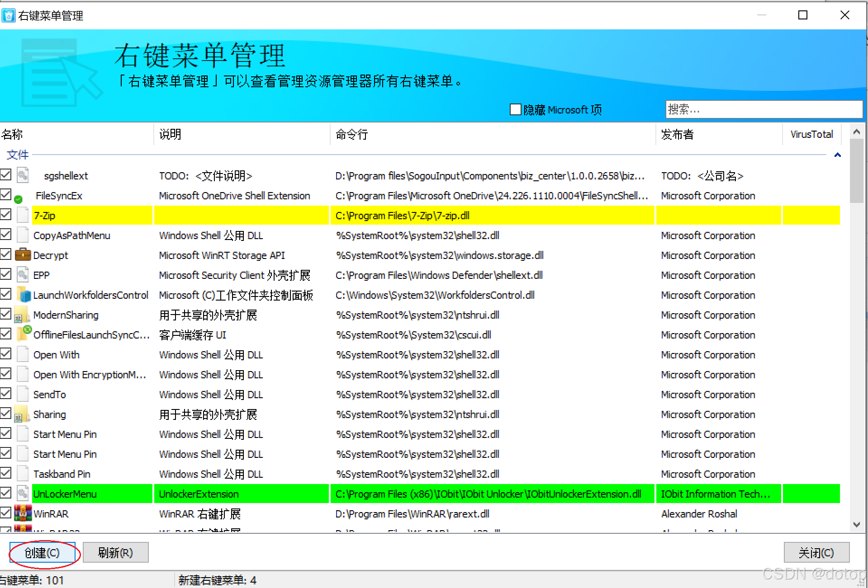This screenshot has height=588, width=868.
Task: Select the ModernSharing row name
Action: [66, 315]
